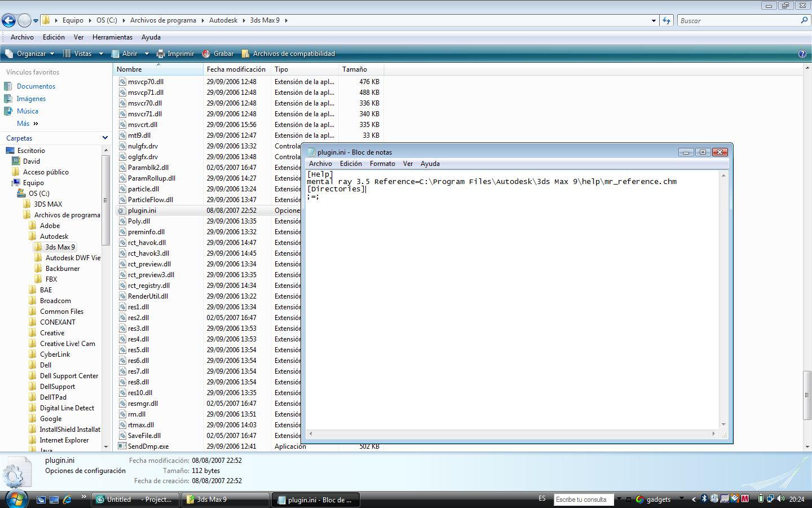812x508 pixels.
Task: Click the Bluetooth tray icon
Action: pyautogui.click(x=704, y=499)
